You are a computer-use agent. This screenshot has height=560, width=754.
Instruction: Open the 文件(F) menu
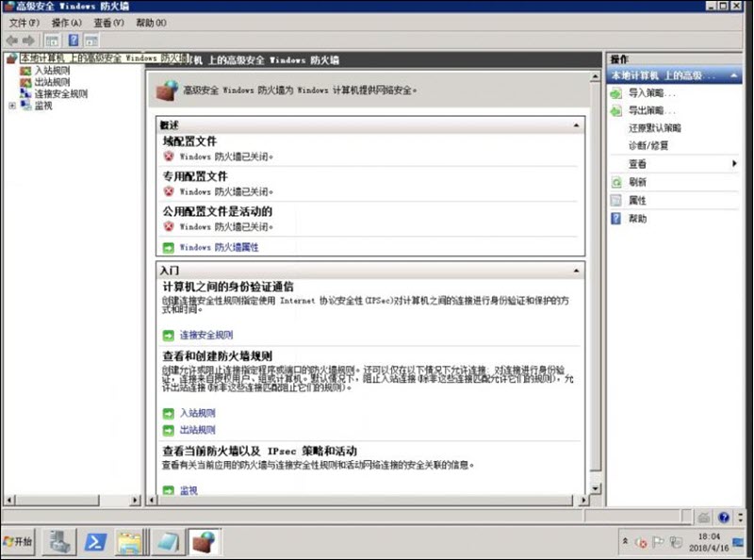click(24, 23)
